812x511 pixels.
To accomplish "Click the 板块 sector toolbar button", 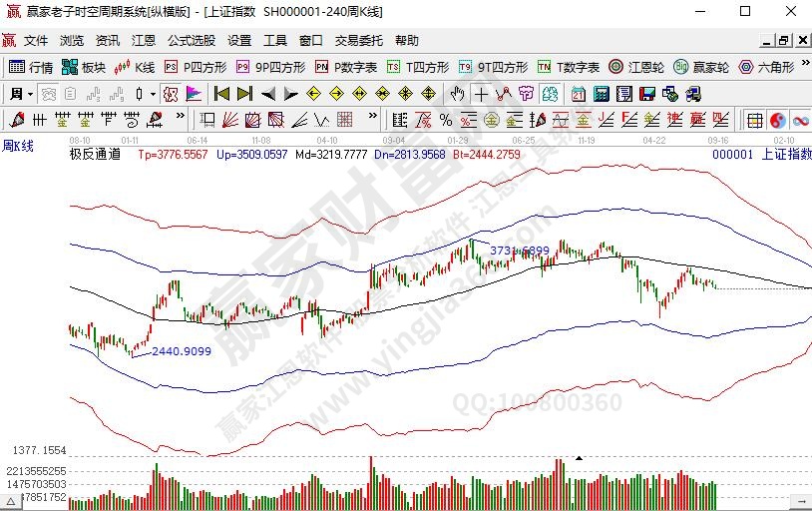I will point(83,68).
